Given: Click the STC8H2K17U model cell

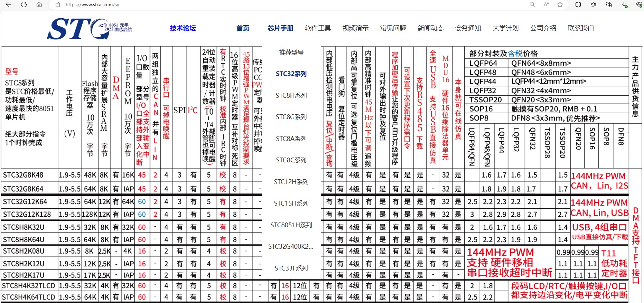Looking at the screenshot, I should [x=24, y=275].
